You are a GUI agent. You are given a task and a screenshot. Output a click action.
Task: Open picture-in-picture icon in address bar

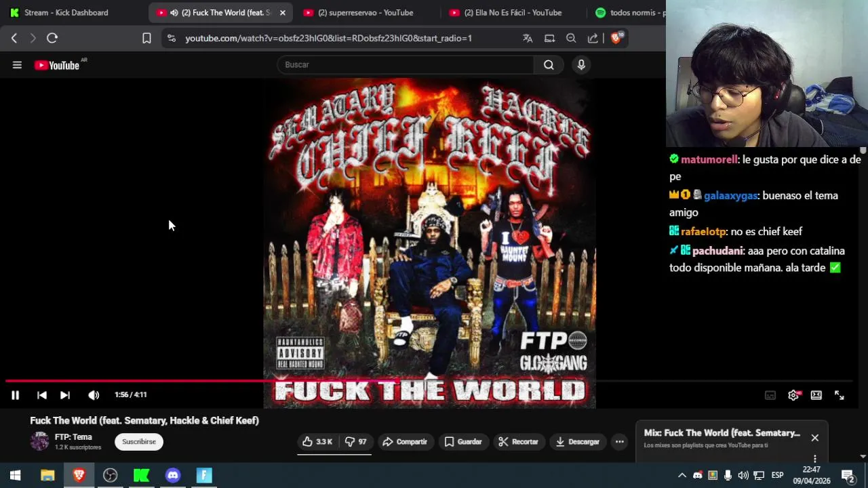[549, 39]
